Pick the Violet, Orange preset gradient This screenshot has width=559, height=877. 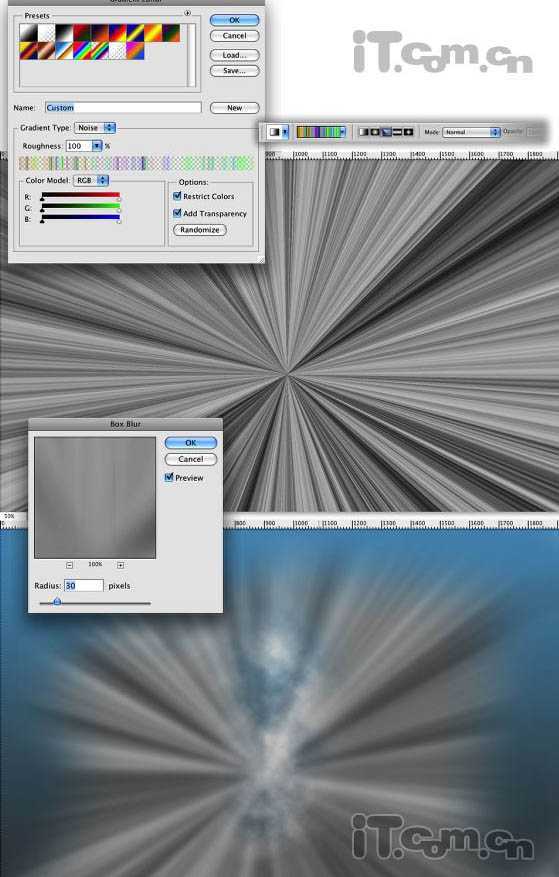pyautogui.click(x=100, y=33)
